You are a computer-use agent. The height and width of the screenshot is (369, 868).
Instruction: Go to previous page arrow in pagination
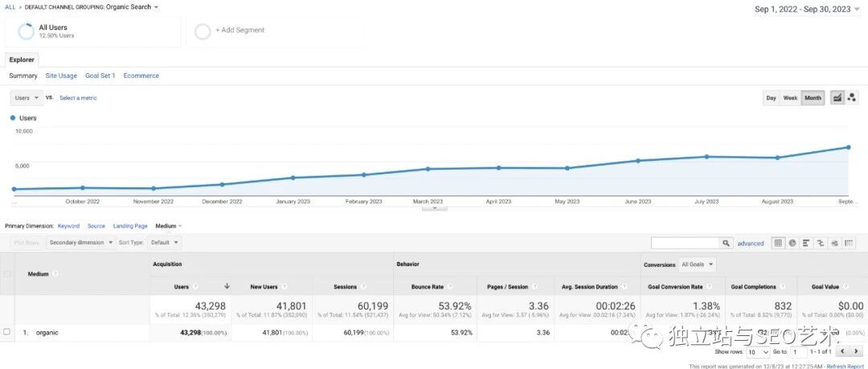[842, 351]
